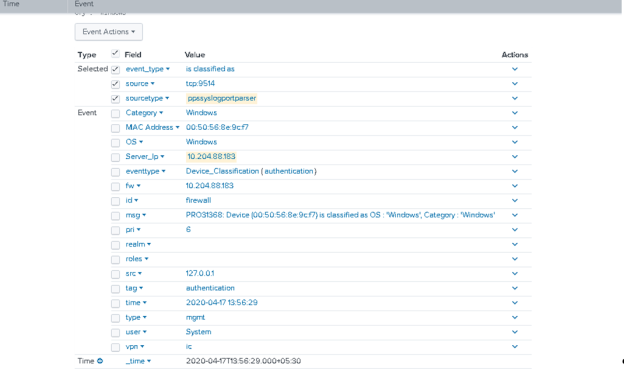The image size is (624, 373).
Task: Expand actions chevron for eventtype row
Action: point(515,171)
